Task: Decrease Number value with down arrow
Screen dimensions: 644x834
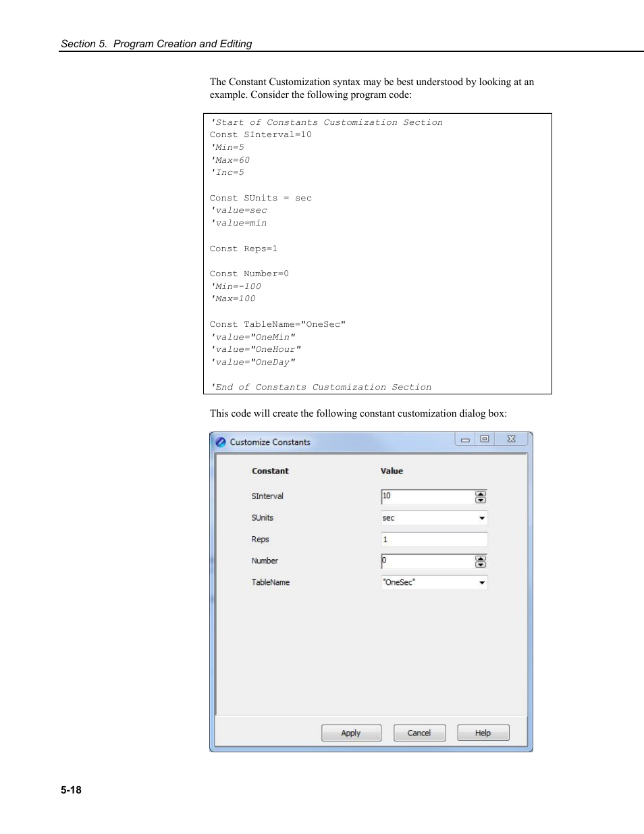Action: [x=481, y=565]
